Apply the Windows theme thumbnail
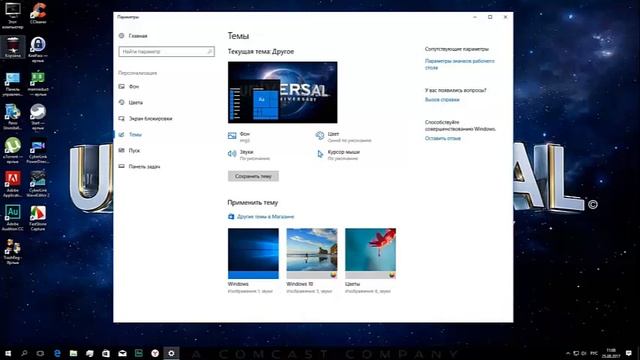Screen dimensions: 640x360 253,253
